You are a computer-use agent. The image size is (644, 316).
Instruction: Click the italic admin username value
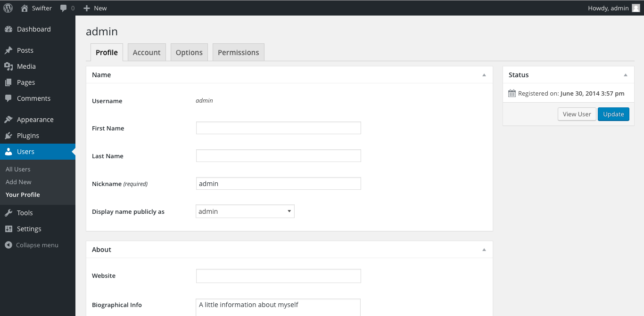(204, 100)
